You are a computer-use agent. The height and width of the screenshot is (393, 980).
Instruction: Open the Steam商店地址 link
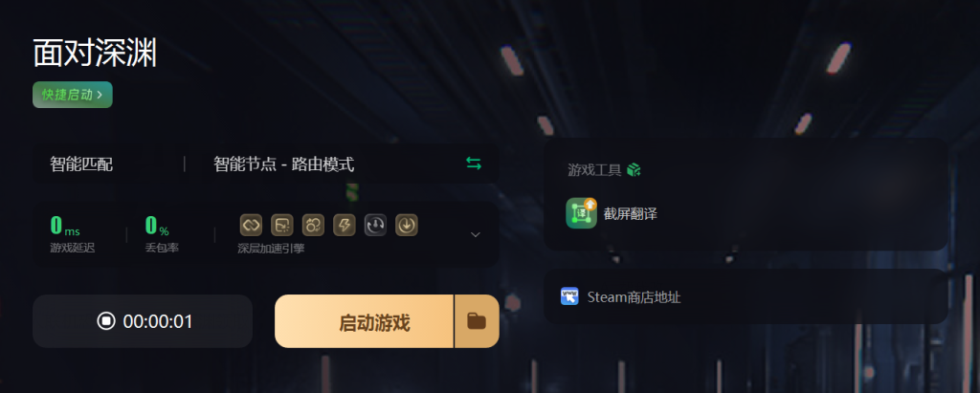634,296
